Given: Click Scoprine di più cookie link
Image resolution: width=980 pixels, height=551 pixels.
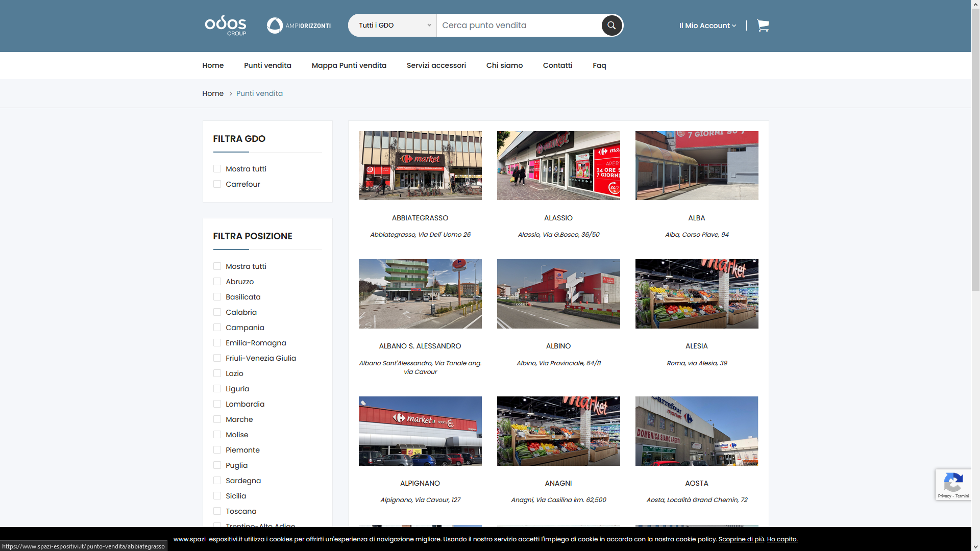Looking at the screenshot, I should (x=741, y=539).
